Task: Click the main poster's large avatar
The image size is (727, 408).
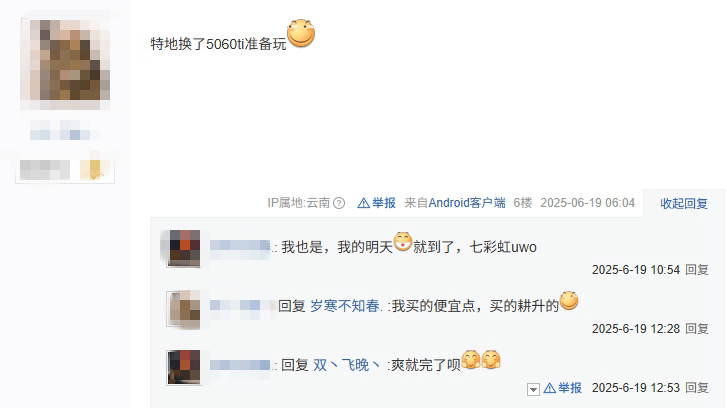Action: [x=65, y=60]
